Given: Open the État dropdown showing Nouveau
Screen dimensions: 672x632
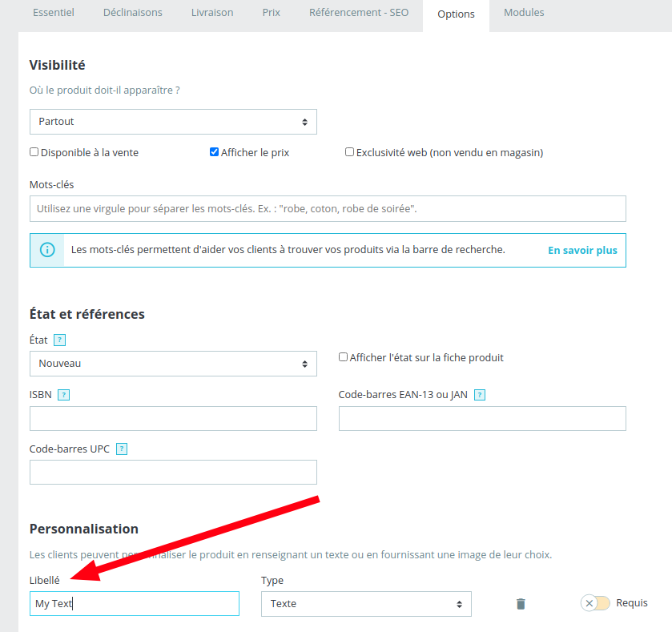Looking at the screenshot, I should tap(173, 364).
